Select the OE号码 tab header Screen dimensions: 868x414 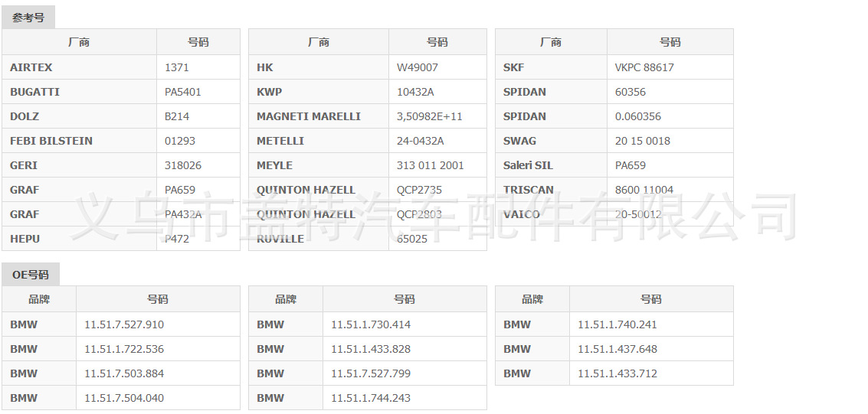tap(31, 275)
